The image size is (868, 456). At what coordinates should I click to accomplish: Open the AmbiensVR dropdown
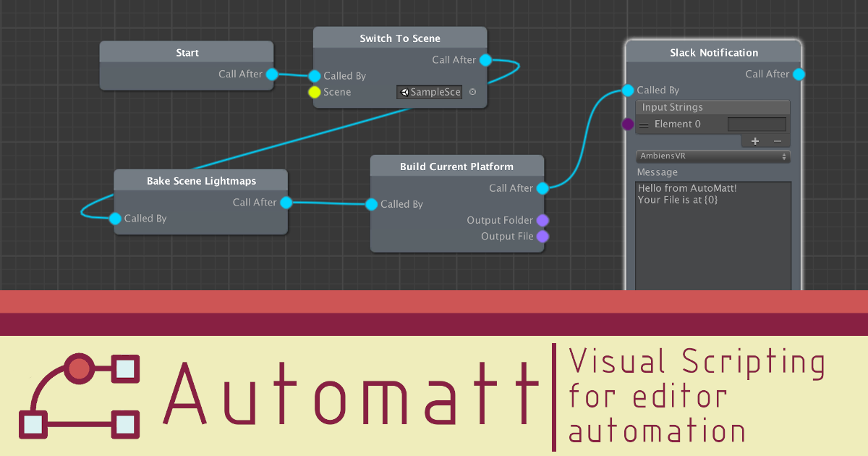712,156
